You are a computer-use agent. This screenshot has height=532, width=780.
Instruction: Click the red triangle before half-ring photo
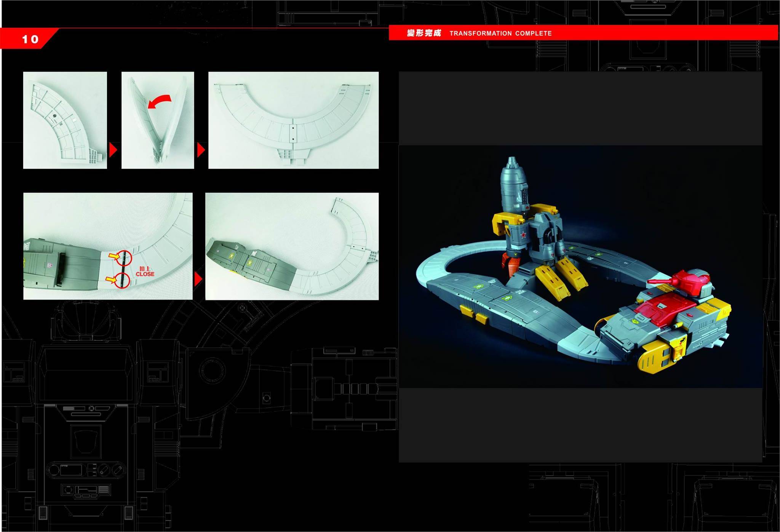click(201, 150)
